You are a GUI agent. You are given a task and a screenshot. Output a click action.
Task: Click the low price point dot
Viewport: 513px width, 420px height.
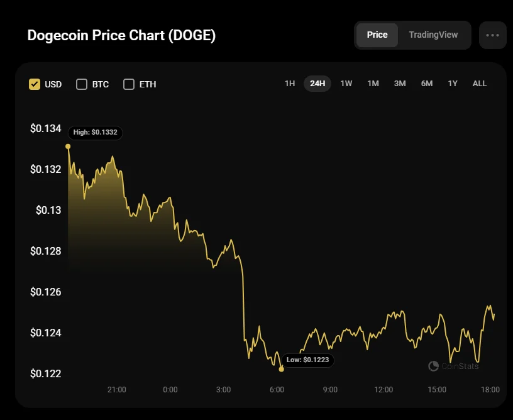(281, 369)
